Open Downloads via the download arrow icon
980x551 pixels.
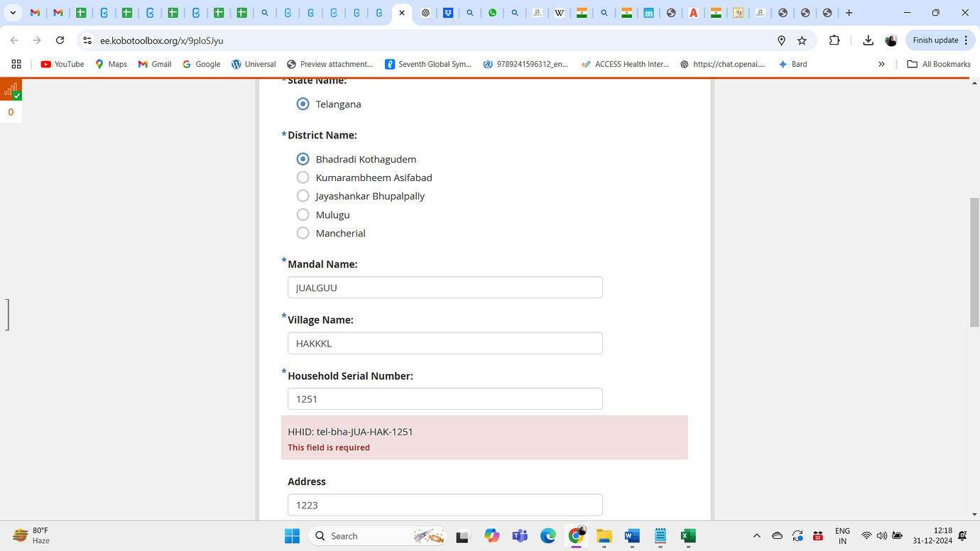click(868, 40)
